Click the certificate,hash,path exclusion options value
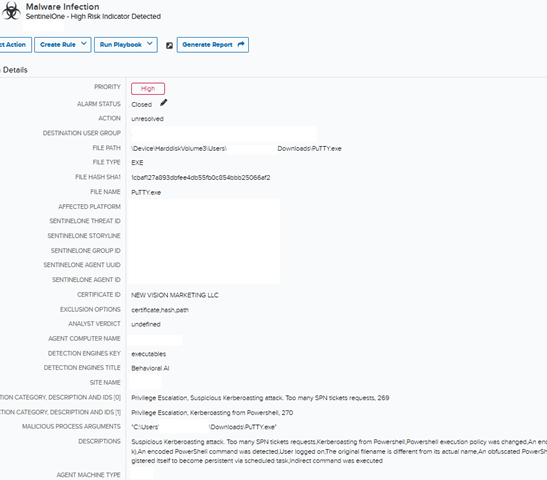Image resolution: width=547 pixels, height=480 pixels. (160, 310)
